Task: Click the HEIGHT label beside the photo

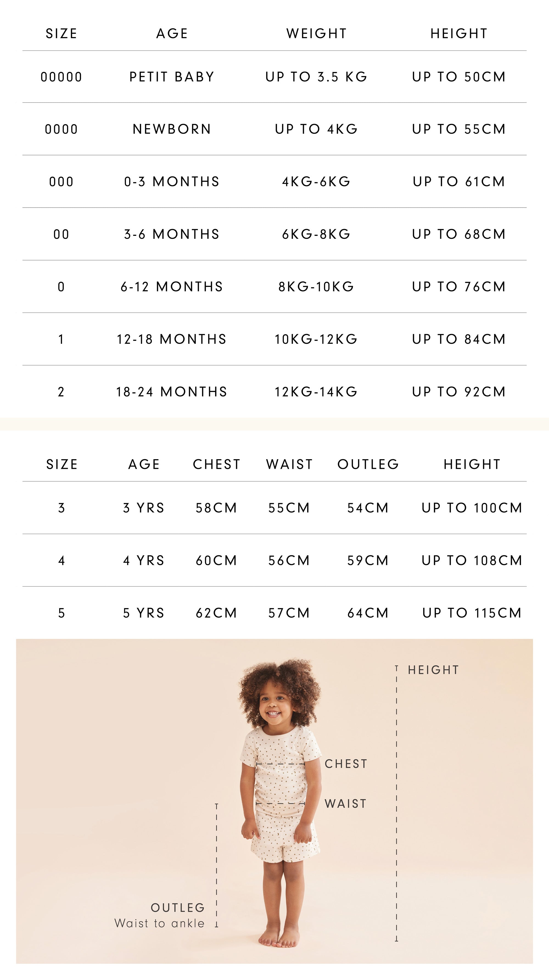Action: (x=433, y=670)
